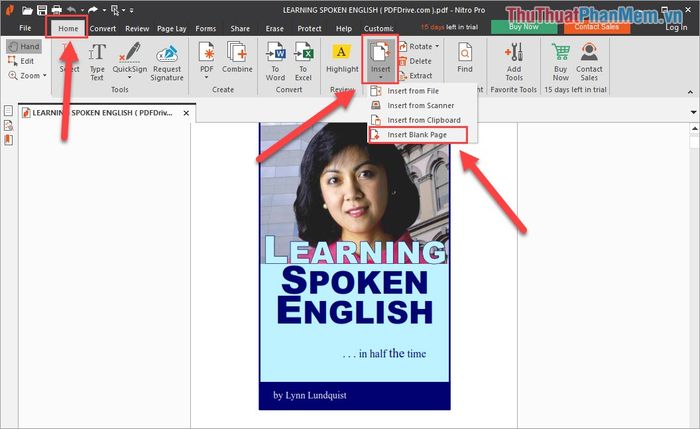
Task: Activate the Hand tool
Action: click(x=24, y=46)
